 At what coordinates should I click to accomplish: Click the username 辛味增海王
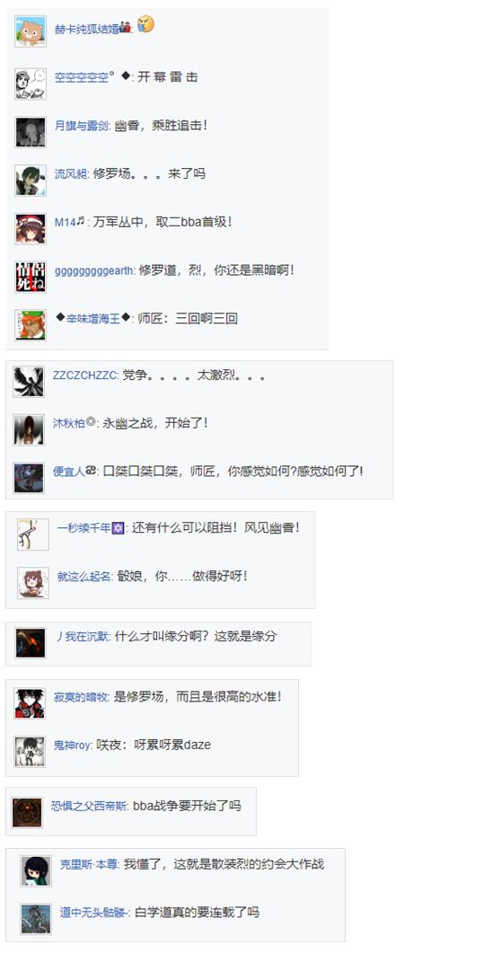tap(93, 319)
